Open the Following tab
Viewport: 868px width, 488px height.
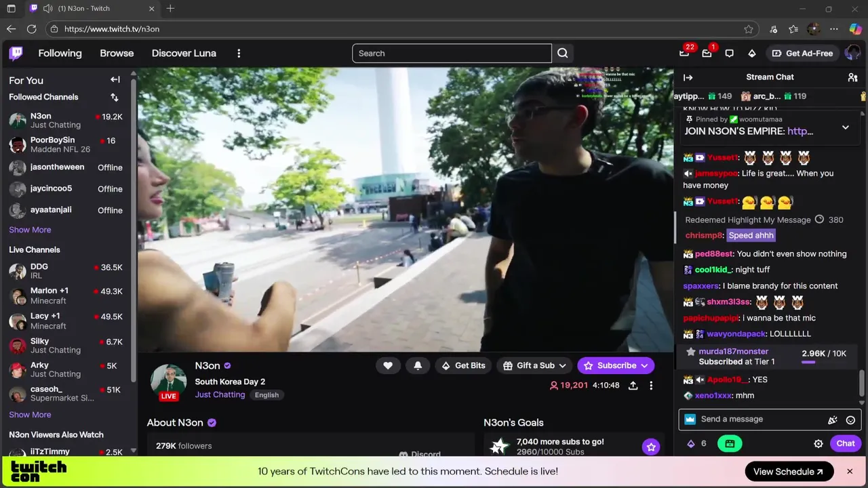pos(60,53)
